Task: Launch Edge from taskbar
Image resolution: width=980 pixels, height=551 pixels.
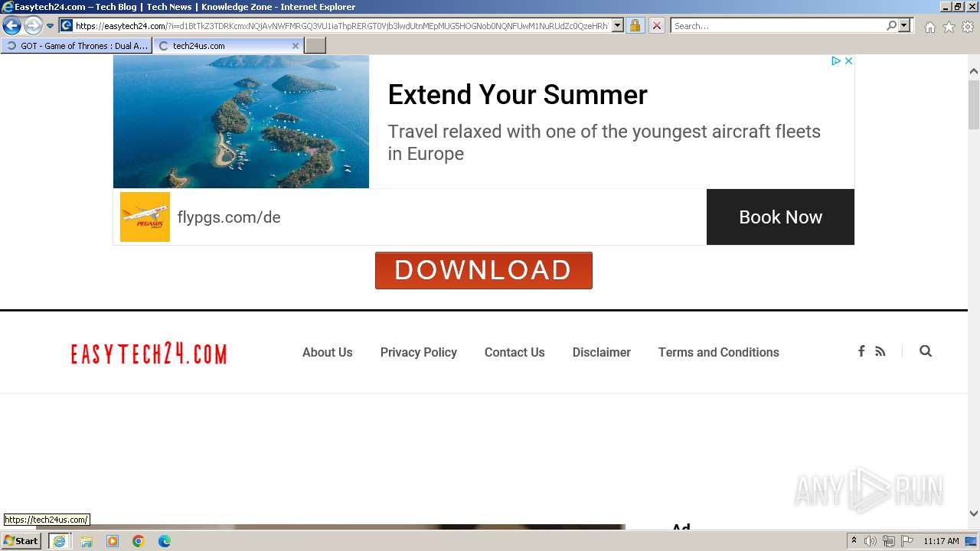Action: [165, 541]
